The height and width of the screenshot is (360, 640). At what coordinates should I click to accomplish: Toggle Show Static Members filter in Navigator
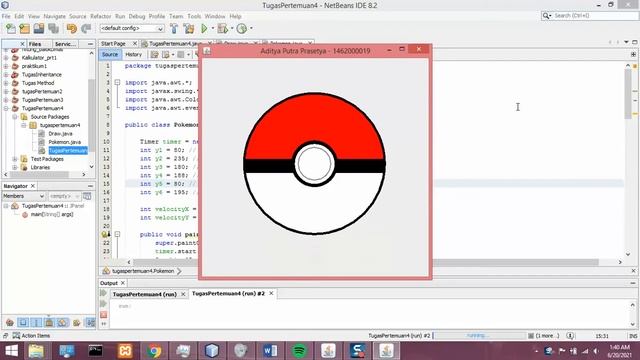[x=36, y=323]
